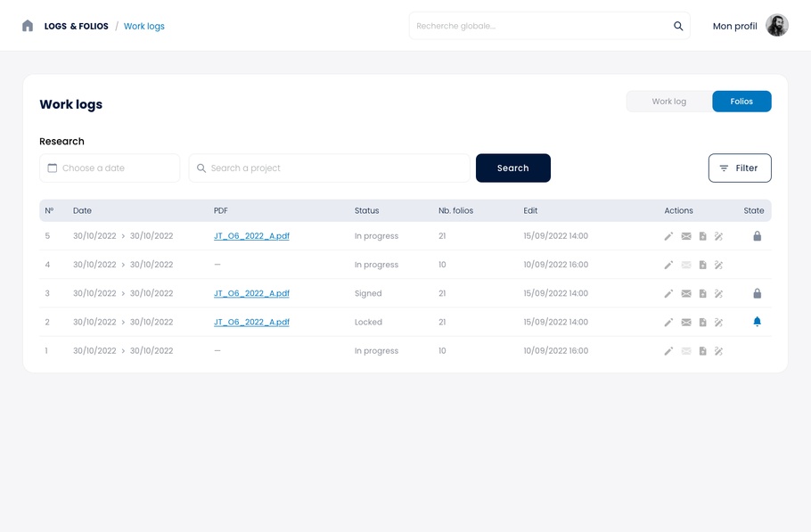Viewport: 811px width, 532px height.
Task: Switch to the Work log toggle
Action: tap(668, 102)
